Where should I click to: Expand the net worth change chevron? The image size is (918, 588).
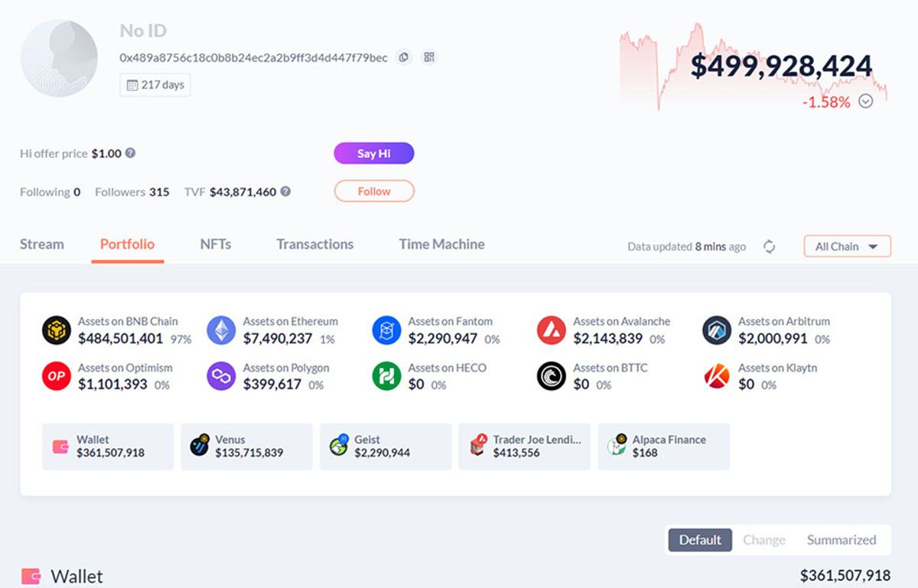pos(866,101)
